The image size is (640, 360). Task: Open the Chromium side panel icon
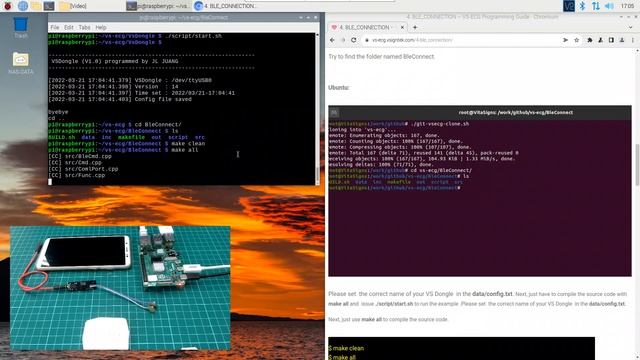pos(611,40)
